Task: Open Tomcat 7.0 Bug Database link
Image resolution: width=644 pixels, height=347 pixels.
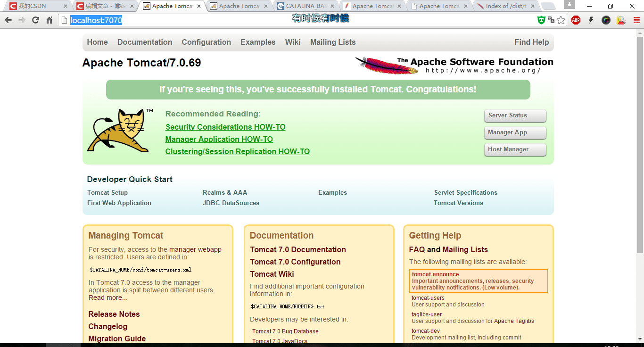Action: [285, 331]
